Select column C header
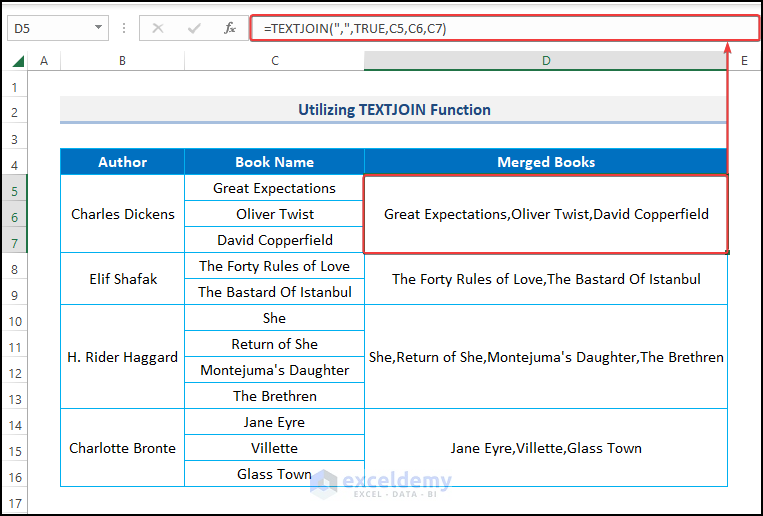Image resolution: width=763 pixels, height=516 pixels. [274, 61]
